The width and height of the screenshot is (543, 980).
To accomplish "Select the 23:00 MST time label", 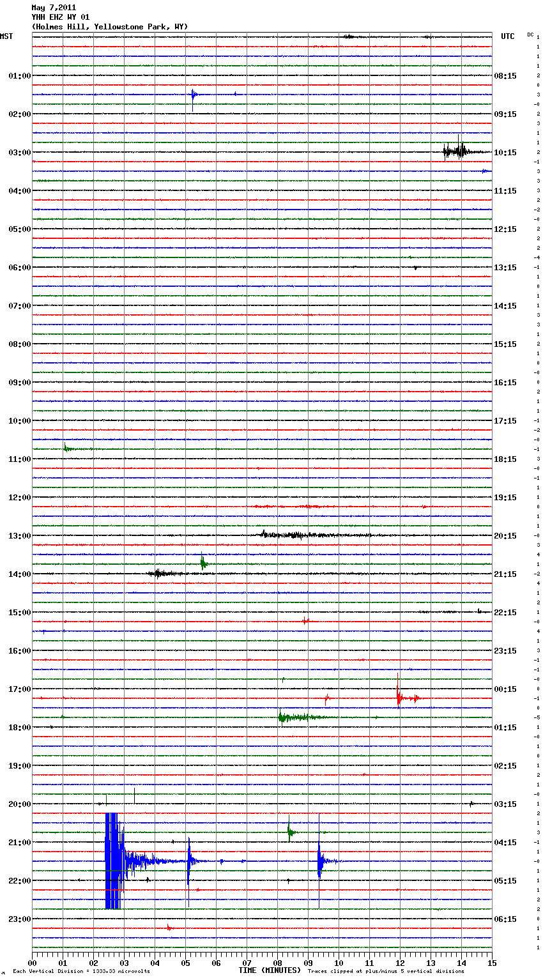I will [20, 919].
